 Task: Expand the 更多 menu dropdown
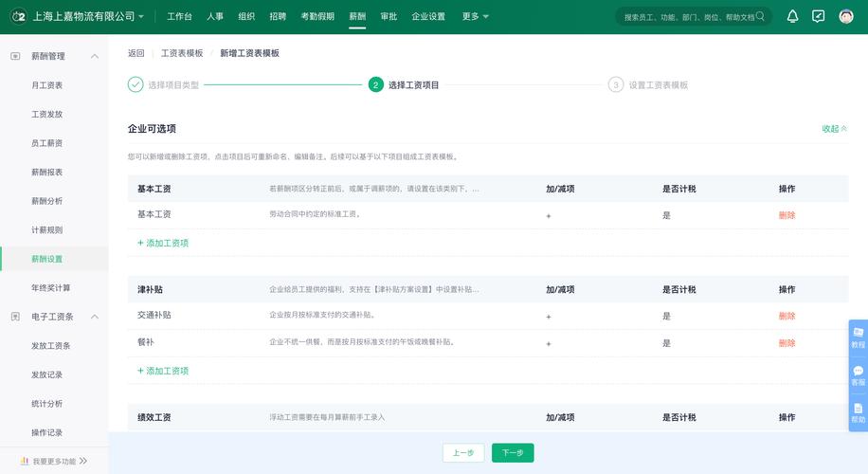475,16
